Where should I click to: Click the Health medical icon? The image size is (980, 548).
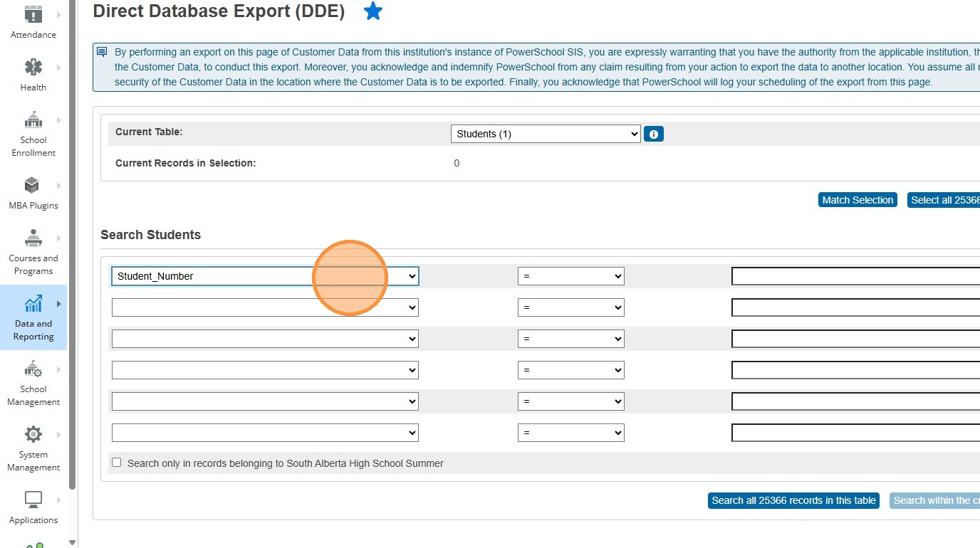click(x=33, y=68)
